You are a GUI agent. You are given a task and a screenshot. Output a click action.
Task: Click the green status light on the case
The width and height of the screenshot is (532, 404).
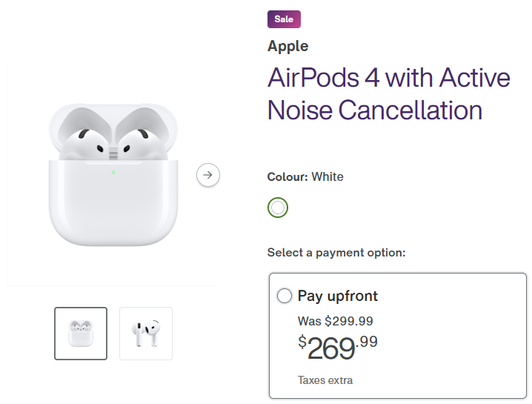(x=113, y=173)
